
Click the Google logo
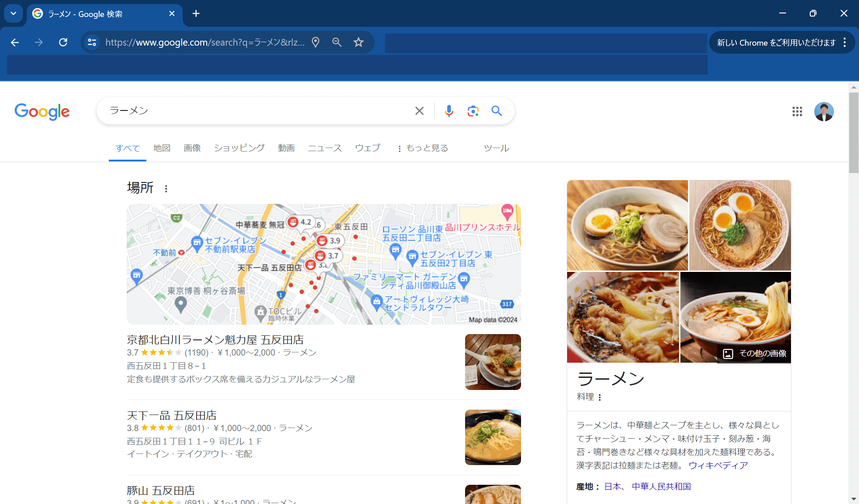coord(42,111)
